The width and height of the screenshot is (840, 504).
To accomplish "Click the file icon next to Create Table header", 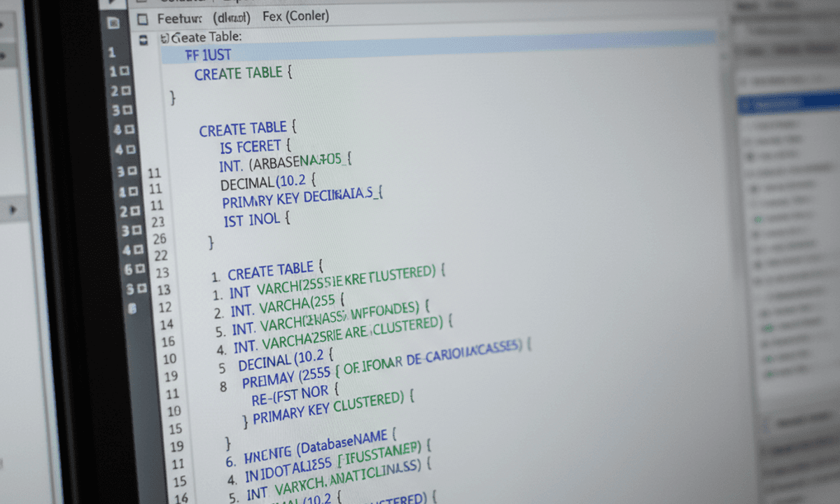I will point(145,37).
